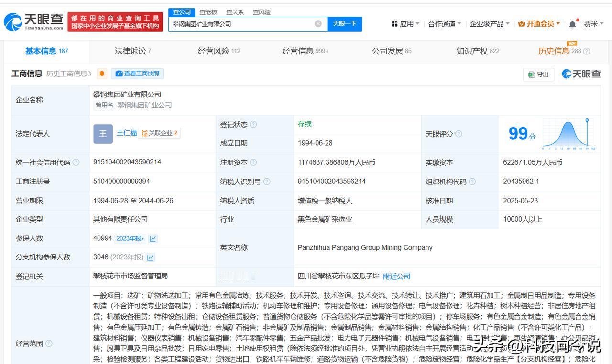Open the 企业级产品 dropdown
This screenshot has height=364, width=612.
pyautogui.click(x=490, y=24)
